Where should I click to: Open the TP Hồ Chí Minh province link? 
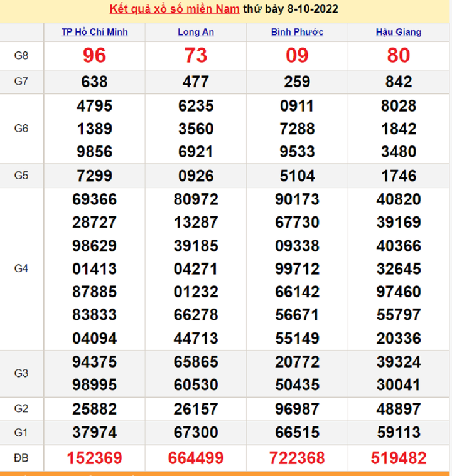[94, 32]
